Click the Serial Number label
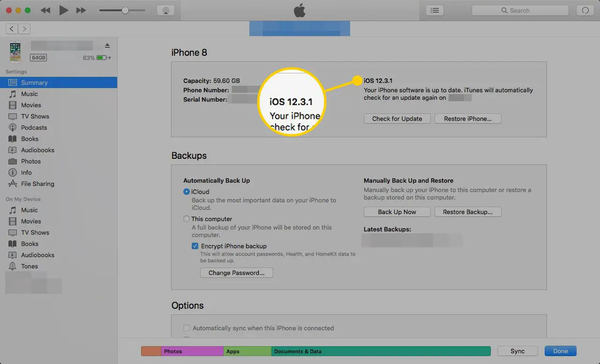 [205, 99]
